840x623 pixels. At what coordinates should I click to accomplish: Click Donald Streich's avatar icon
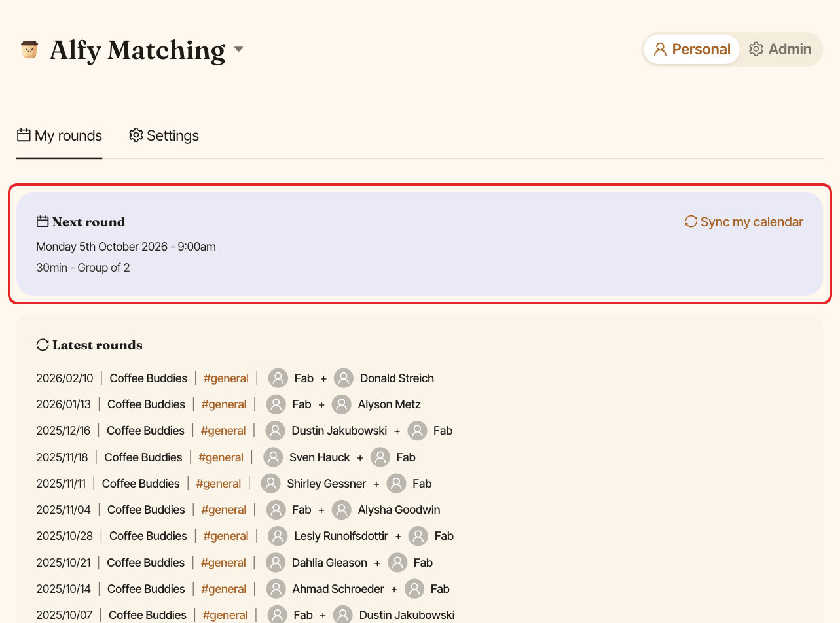tap(344, 378)
